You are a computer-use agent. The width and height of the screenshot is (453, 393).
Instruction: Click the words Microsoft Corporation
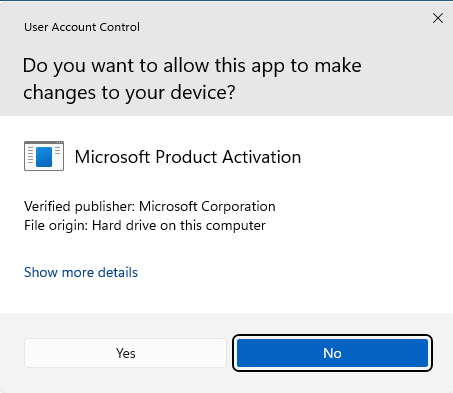(207, 206)
